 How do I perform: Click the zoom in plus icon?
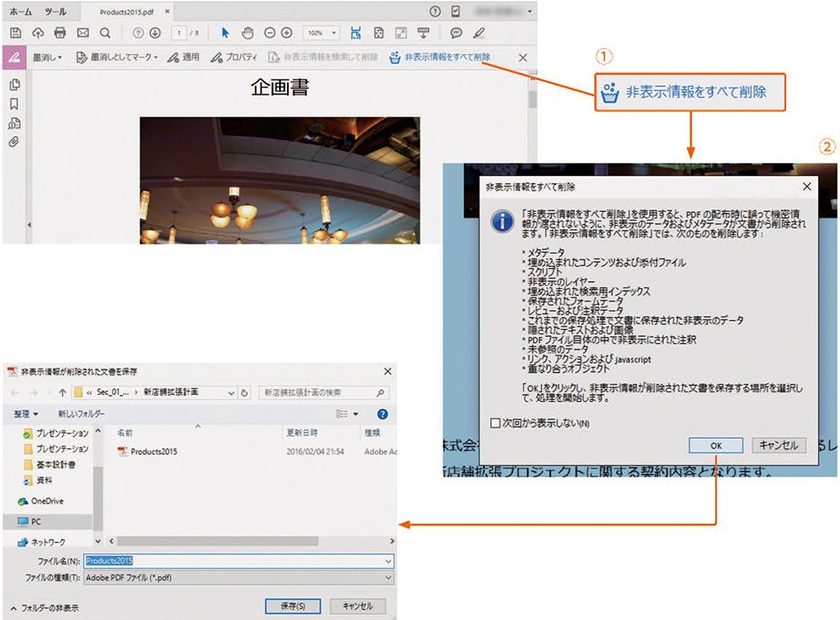pyautogui.click(x=287, y=33)
